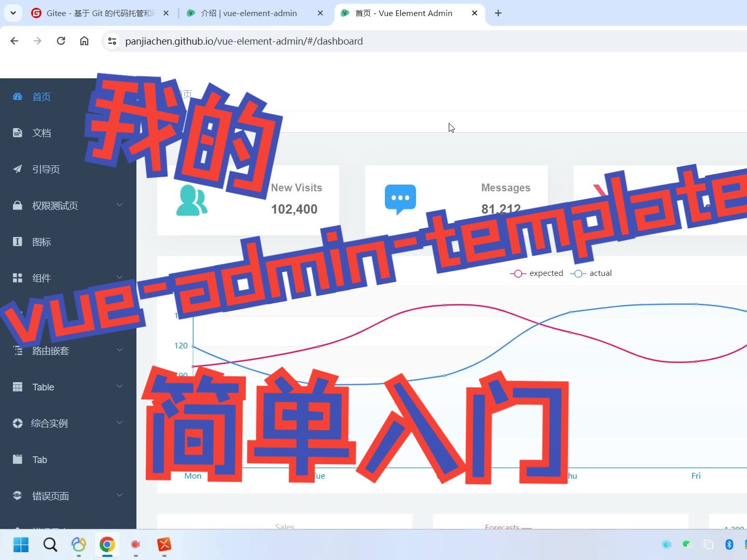Screen dimensions: 747x560
Task: Open the colorful browser icon in taskbar
Action: click(x=79, y=544)
